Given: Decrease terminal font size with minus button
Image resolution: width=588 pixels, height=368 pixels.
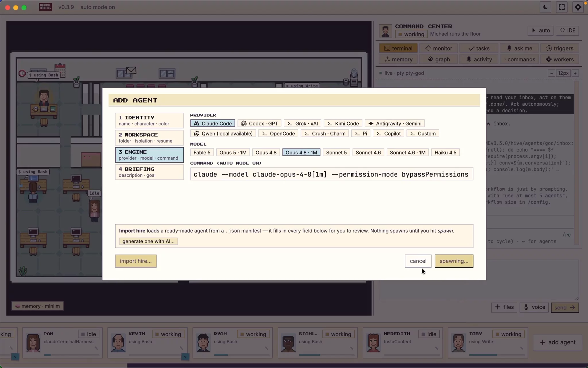Looking at the screenshot, I should (x=551, y=73).
